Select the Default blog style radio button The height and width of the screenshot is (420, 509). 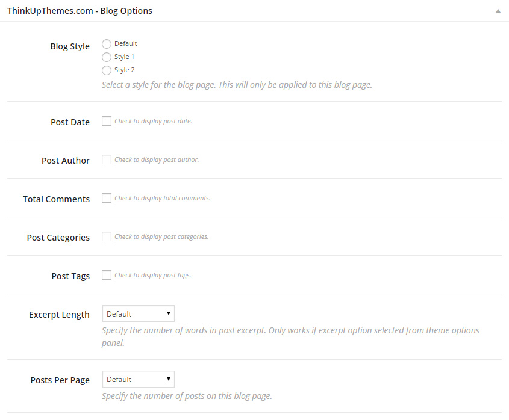point(107,43)
